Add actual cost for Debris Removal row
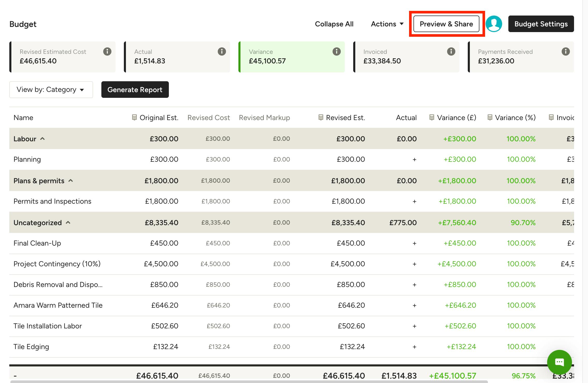The image size is (588, 383). pos(414,285)
